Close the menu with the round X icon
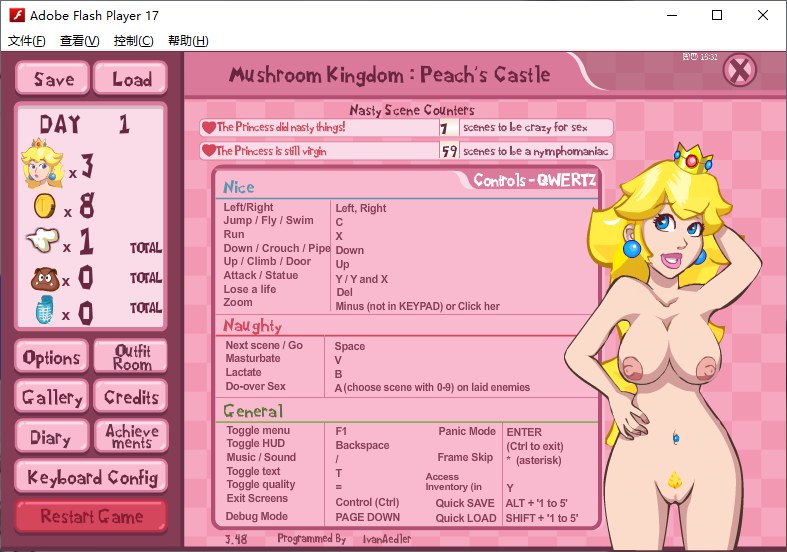 coord(739,71)
